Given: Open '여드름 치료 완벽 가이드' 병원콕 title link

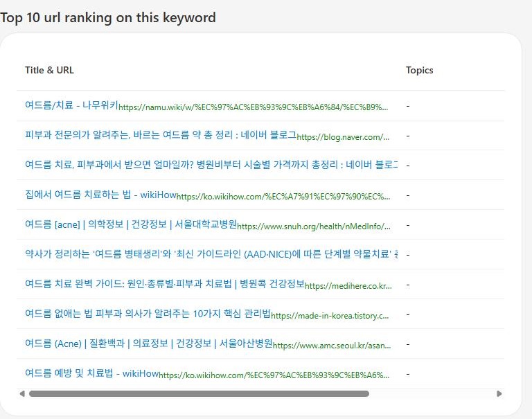Looking at the screenshot, I should [165, 283].
